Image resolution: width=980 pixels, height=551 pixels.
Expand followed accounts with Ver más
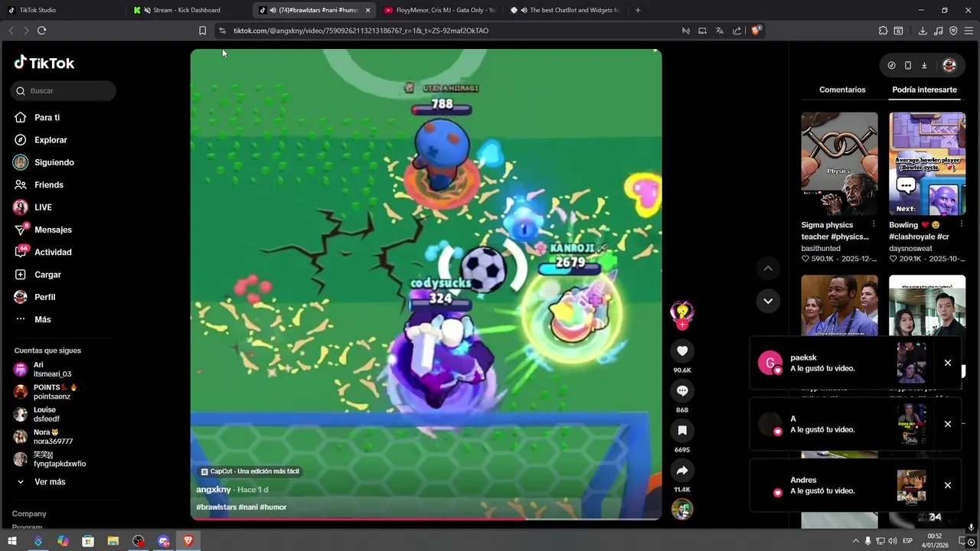[42, 482]
